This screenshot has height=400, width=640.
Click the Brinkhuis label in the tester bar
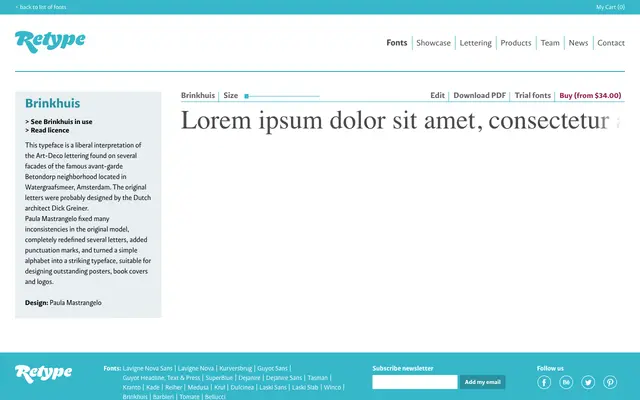coord(198,96)
